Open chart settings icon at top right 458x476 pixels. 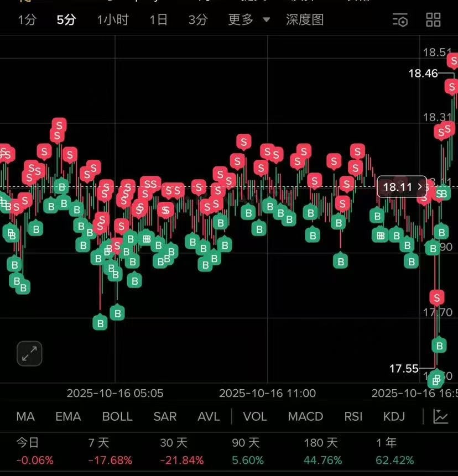400,20
